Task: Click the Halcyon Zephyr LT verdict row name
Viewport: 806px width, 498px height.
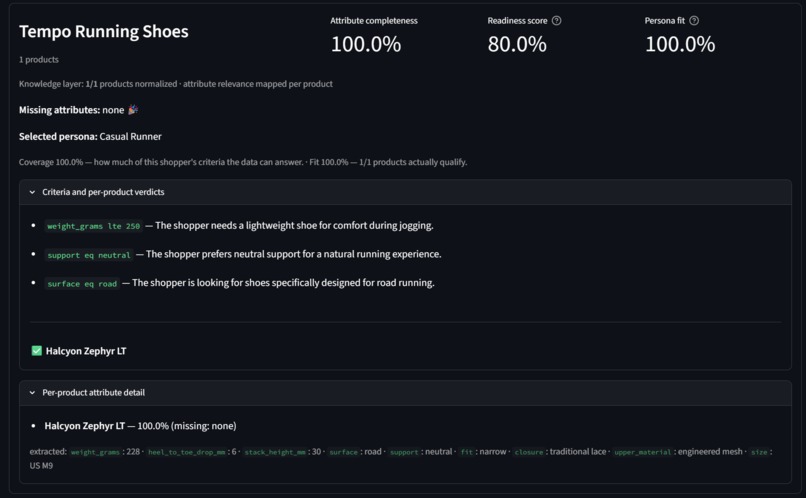Action: click(x=86, y=351)
